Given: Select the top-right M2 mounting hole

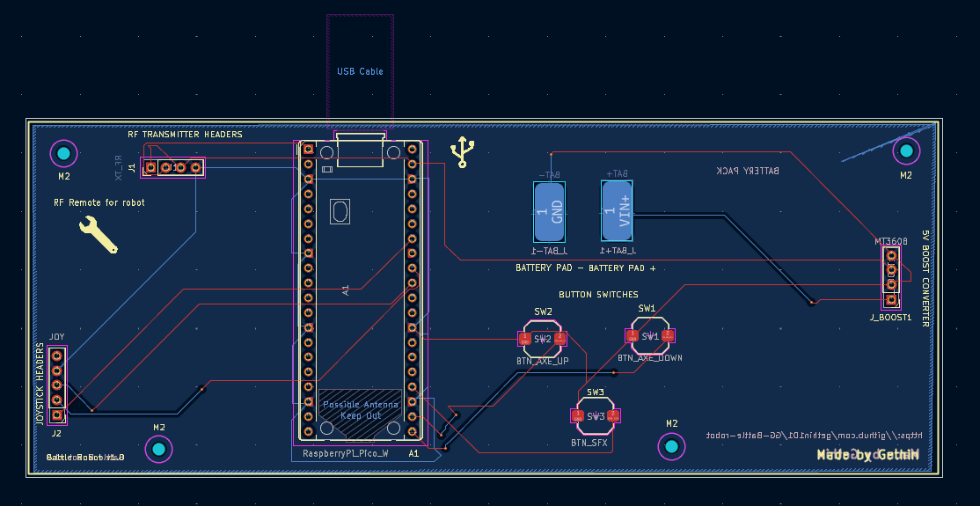Looking at the screenshot, I should (906, 150).
